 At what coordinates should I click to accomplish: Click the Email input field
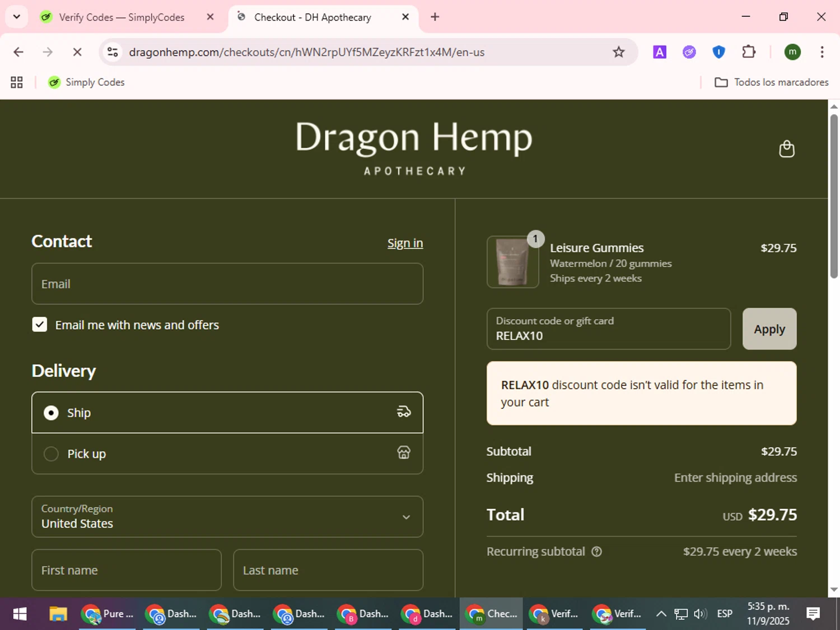coord(227,284)
